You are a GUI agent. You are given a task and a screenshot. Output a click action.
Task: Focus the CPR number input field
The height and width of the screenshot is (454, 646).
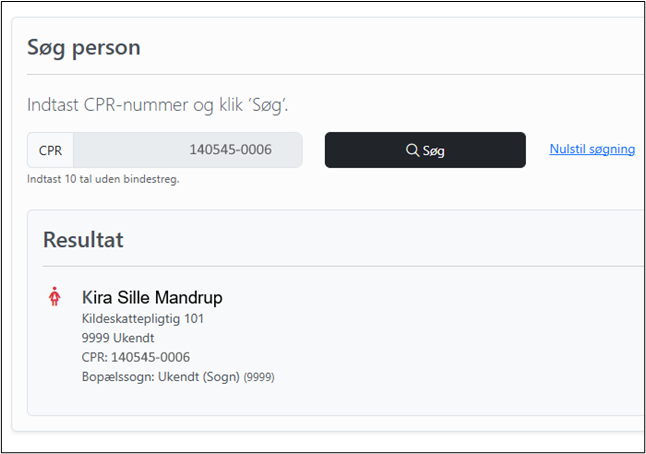[188, 150]
